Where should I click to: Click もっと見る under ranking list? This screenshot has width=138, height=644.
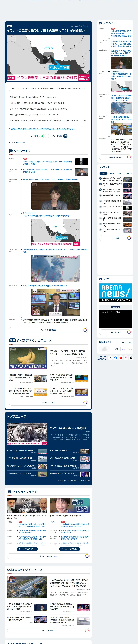click(x=115, y=238)
